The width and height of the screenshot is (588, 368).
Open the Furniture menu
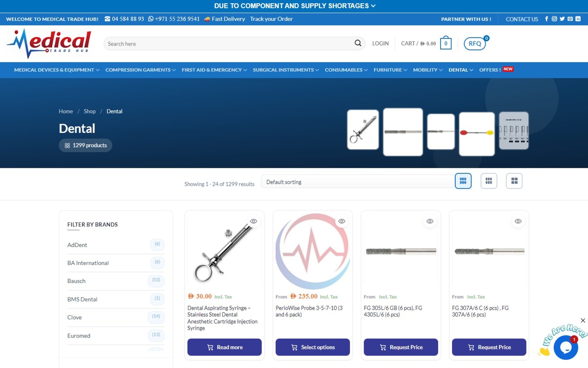point(390,70)
